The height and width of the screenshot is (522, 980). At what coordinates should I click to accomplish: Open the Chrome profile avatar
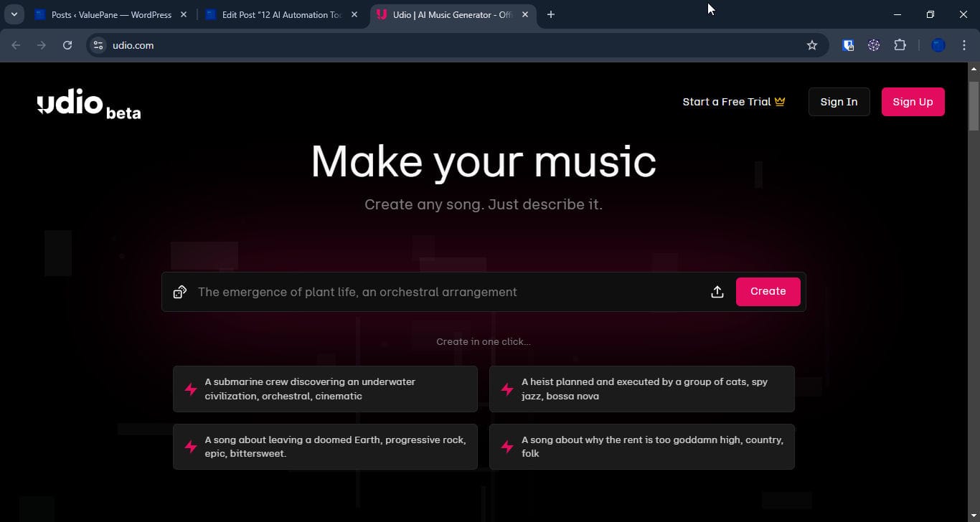click(938, 45)
